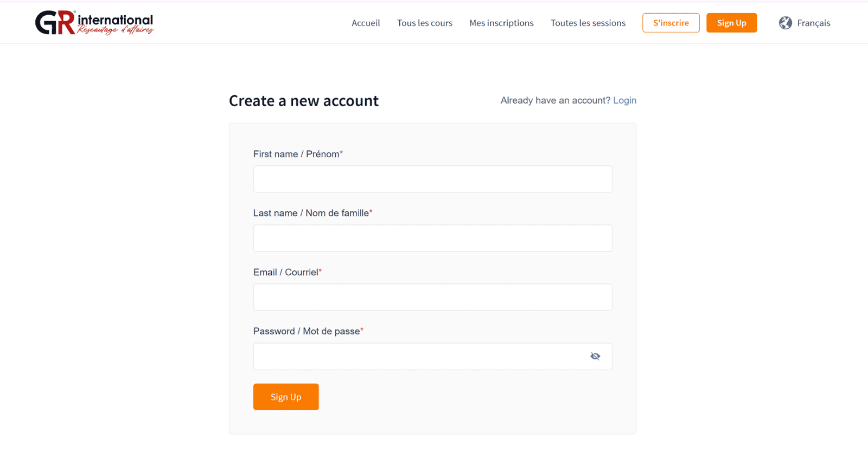Viewport: 868px width, 465px height.
Task: Focus the Last name / Nom de famille field
Action: pyautogui.click(x=432, y=238)
